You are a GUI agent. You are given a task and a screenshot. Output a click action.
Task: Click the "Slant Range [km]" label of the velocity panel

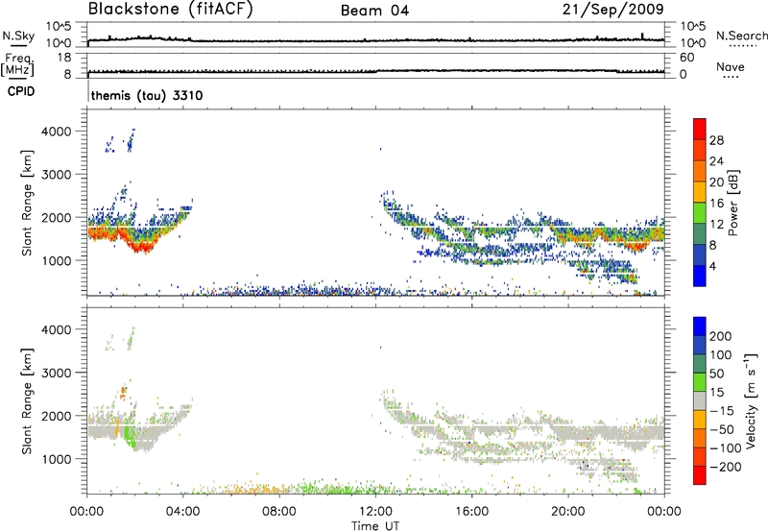pyautogui.click(x=27, y=400)
